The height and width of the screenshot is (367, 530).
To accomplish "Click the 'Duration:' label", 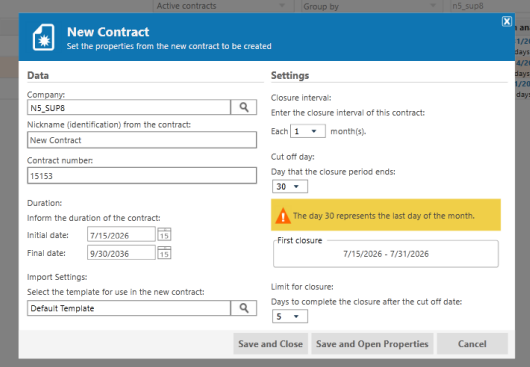I will coord(45,203).
